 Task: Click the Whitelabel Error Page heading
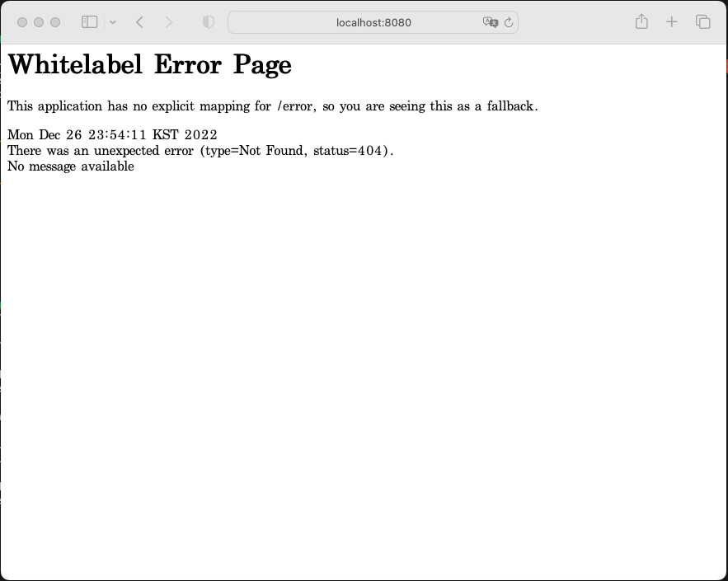tap(149, 64)
